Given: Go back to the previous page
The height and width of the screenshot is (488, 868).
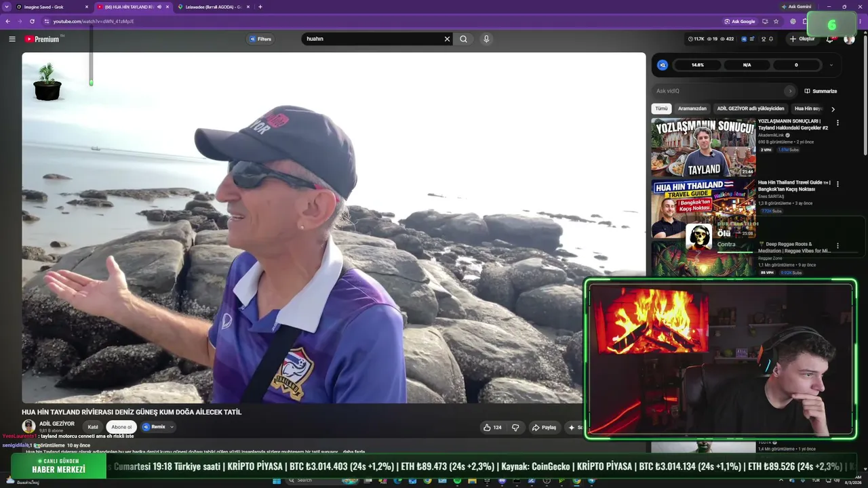Looking at the screenshot, I should click(x=7, y=21).
